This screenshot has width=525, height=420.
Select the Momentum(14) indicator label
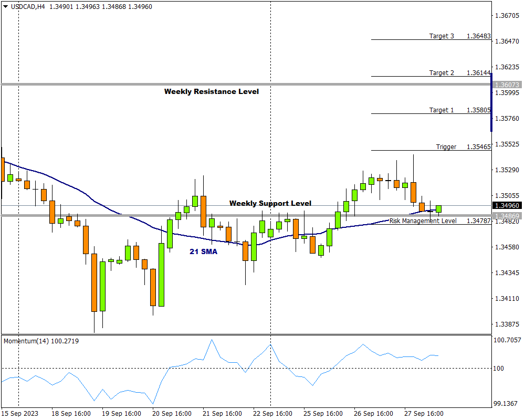click(41, 341)
